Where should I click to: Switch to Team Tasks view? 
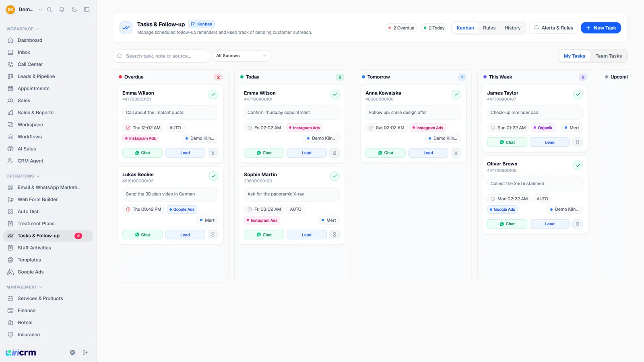609,56
